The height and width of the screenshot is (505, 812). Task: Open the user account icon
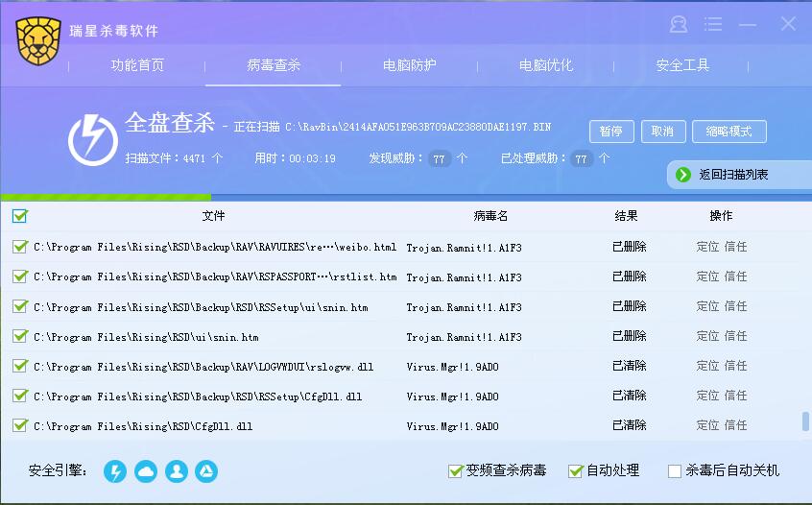click(x=679, y=24)
